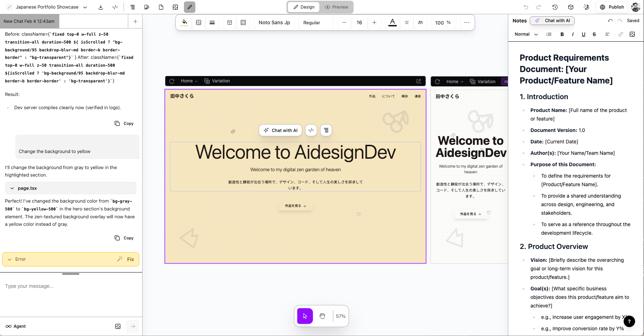Toggle bold formatting in Notes toolbar
Image resolution: width=644 pixels, height=336 pixels.
click(x=561, y=34)
